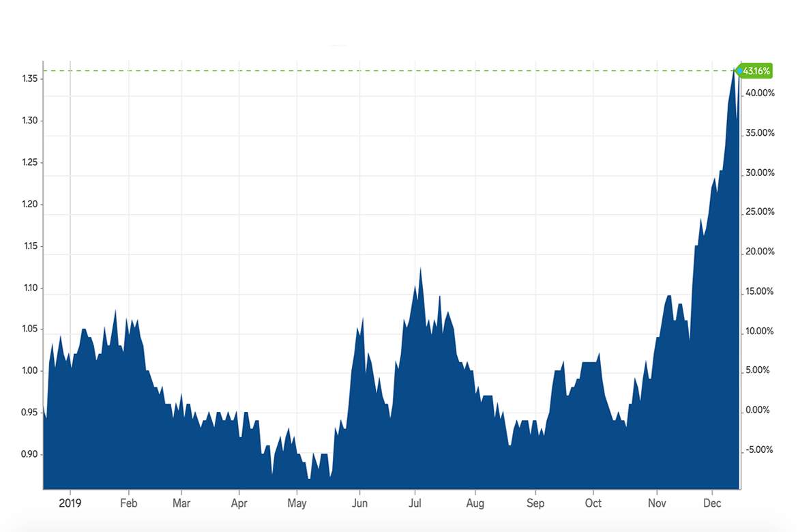The height and width of the screenshot is (532, 798).
Task: Click the 35.00% right axis label
Action: [x=760, y=133]
